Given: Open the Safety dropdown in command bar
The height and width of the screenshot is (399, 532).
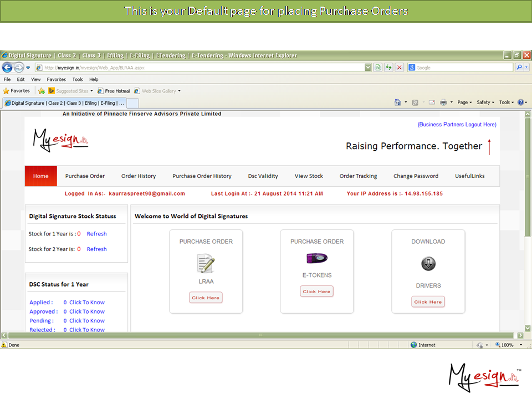Looking at the screenshot, I should coord(485,103).
